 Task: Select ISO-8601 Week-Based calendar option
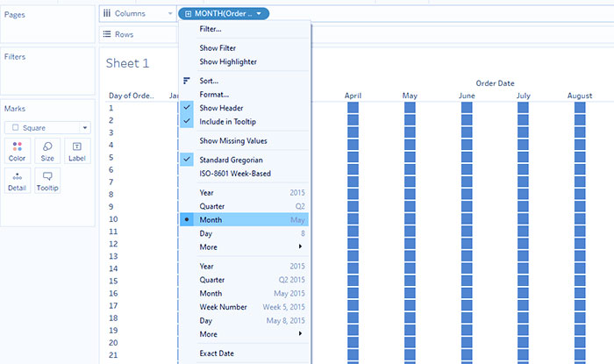click(245, 174)
